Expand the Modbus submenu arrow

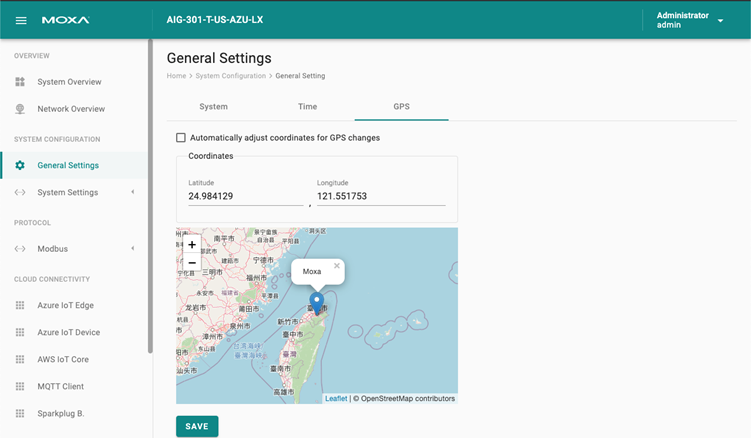coord(133,248)
